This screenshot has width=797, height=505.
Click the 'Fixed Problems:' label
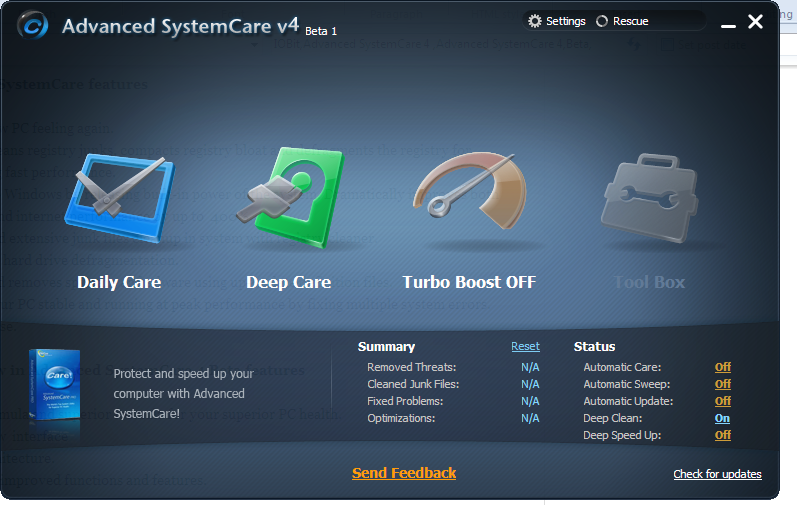[x=405, y=401]
